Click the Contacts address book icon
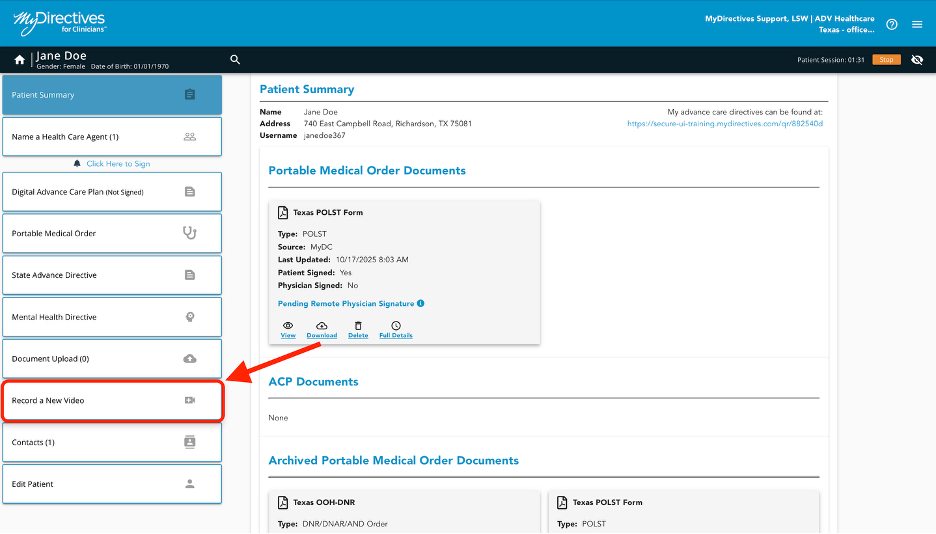 190,442
